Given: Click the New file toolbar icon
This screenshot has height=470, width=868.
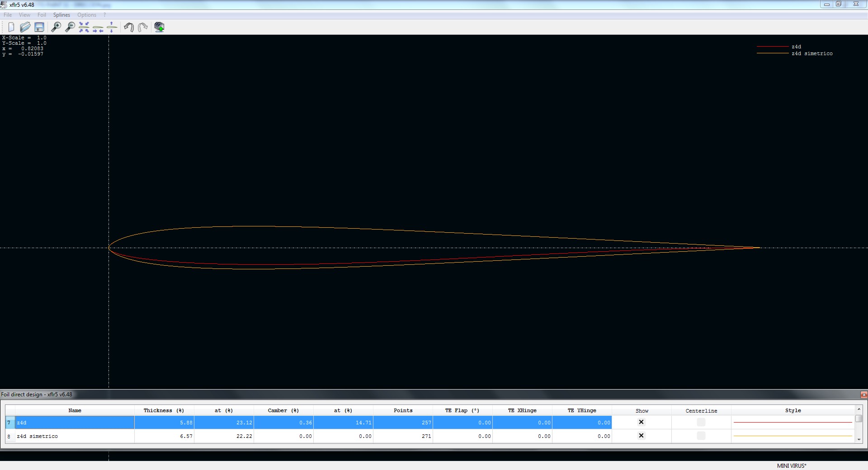Looking at the screenshot, I should pos(11,27).
